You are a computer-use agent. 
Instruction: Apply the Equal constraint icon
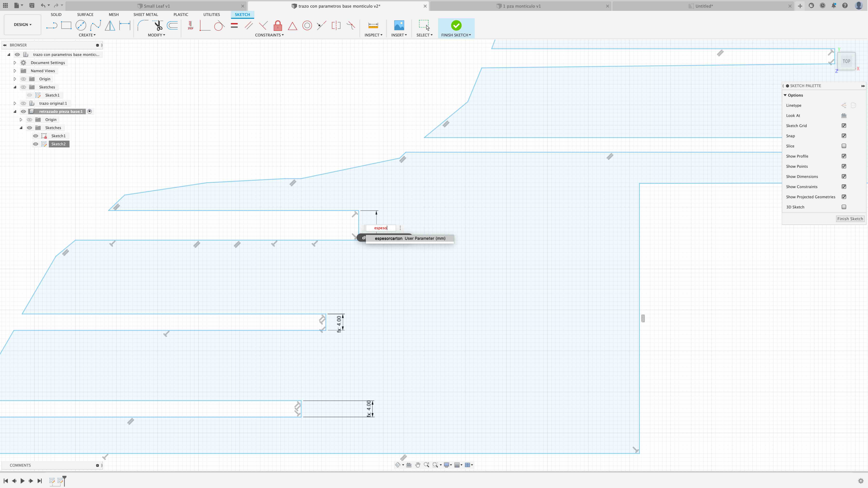pos(234,26)
